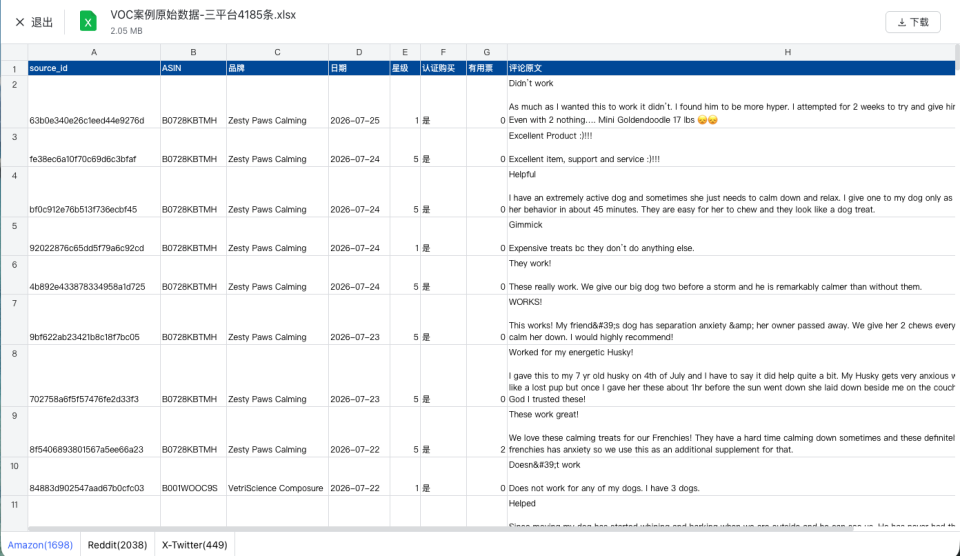
Task: Click the 星级 header cell
Action: [405, 68]
